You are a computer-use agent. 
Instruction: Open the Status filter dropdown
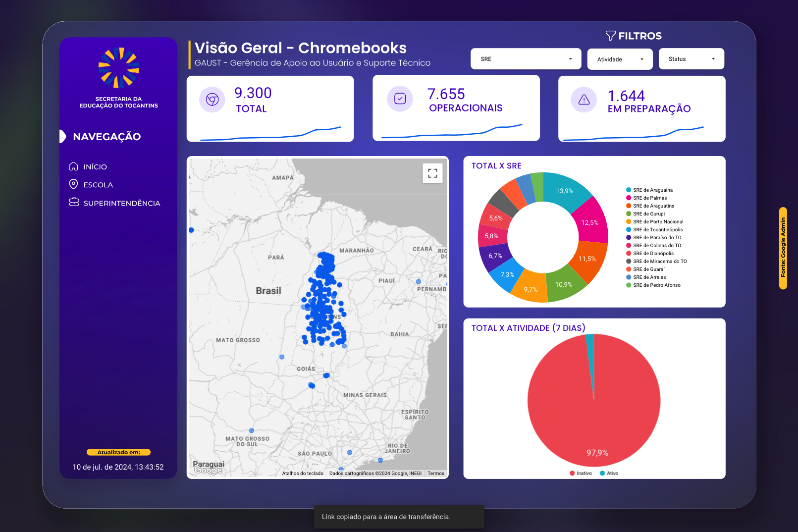tap(691, 59)
